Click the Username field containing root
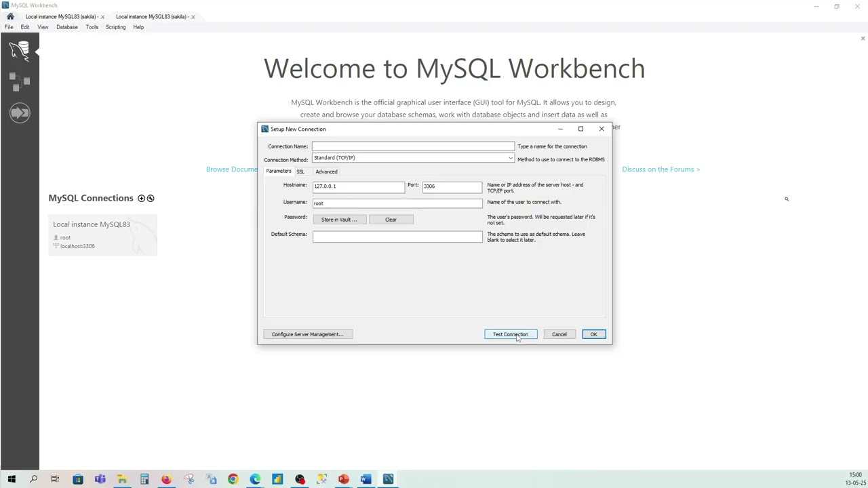 (x=397, y=203)
